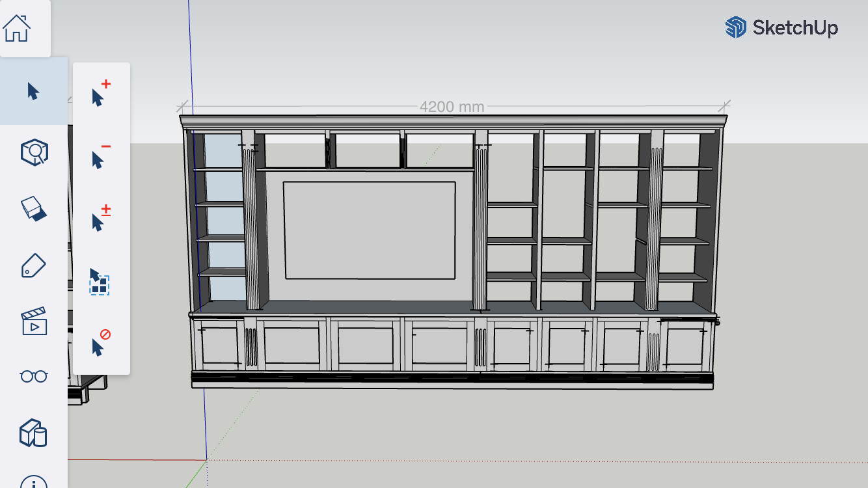The image size is (868, 488).
Task: Open the Scenes clapperboard icon
Action: point(34,321)
